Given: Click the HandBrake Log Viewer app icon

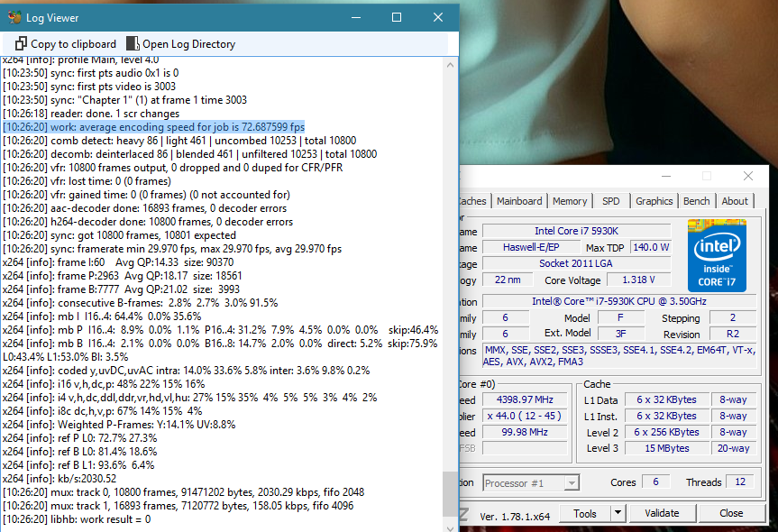Looking at the screenshot, I should [14, 17].
